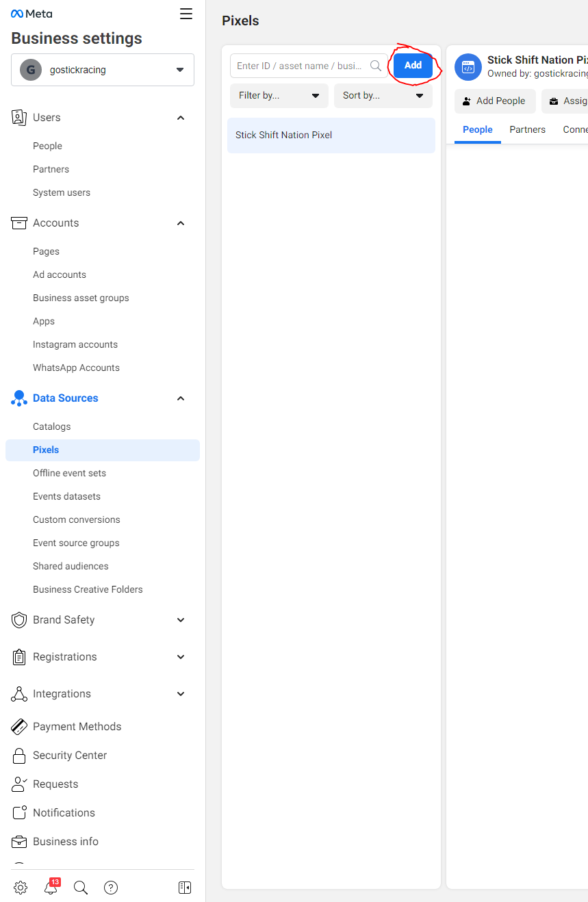Open the bell alerts icon with badge
588x902 pixels.
51,887
